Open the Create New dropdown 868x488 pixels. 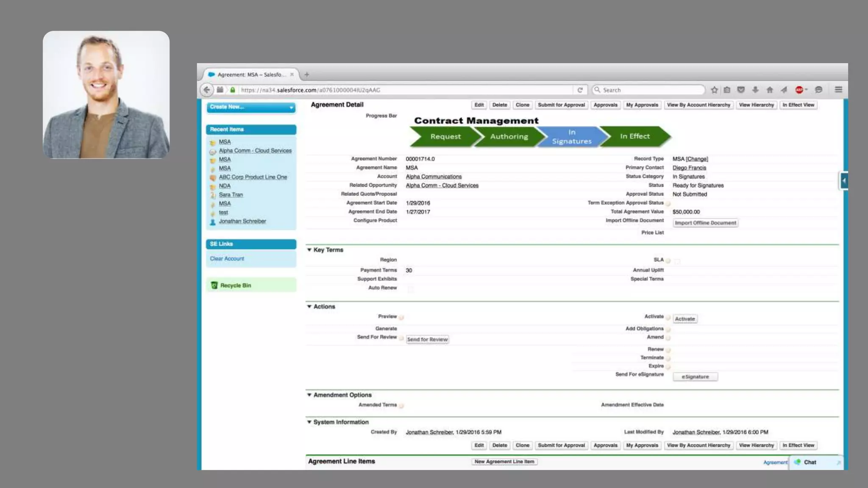tap(251, 107)
